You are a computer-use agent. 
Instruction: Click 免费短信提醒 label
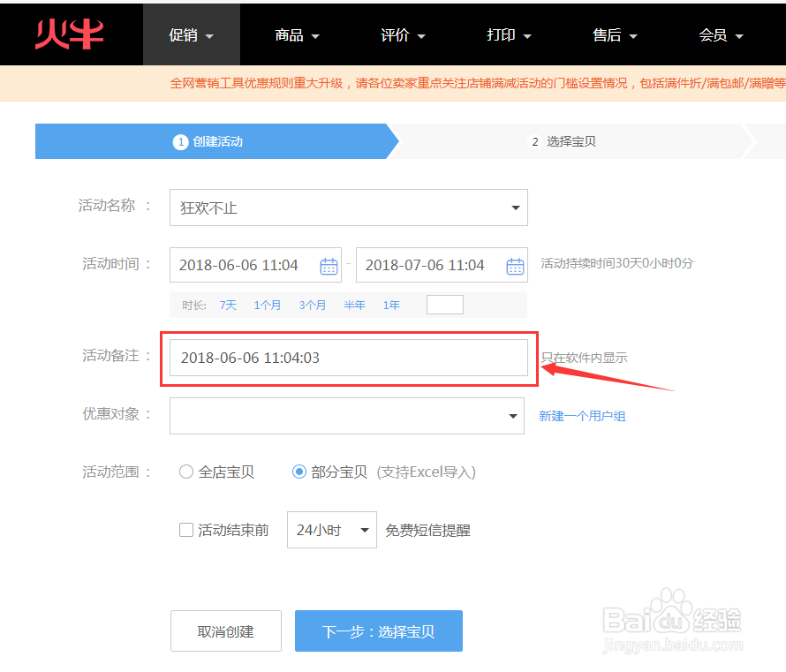(x=427, y=530)
